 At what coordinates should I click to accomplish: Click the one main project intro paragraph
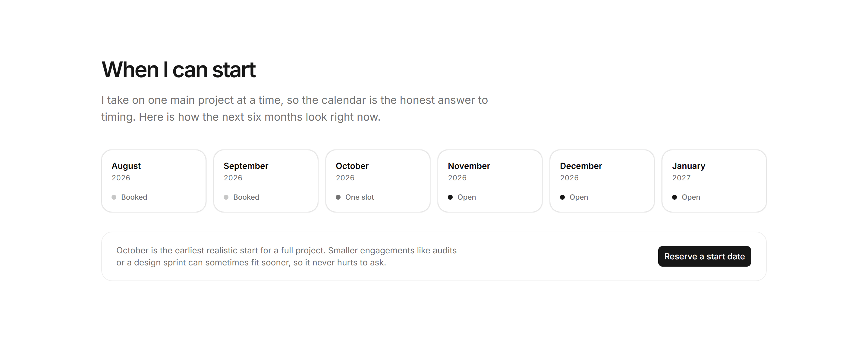click(x=294, y=108)
